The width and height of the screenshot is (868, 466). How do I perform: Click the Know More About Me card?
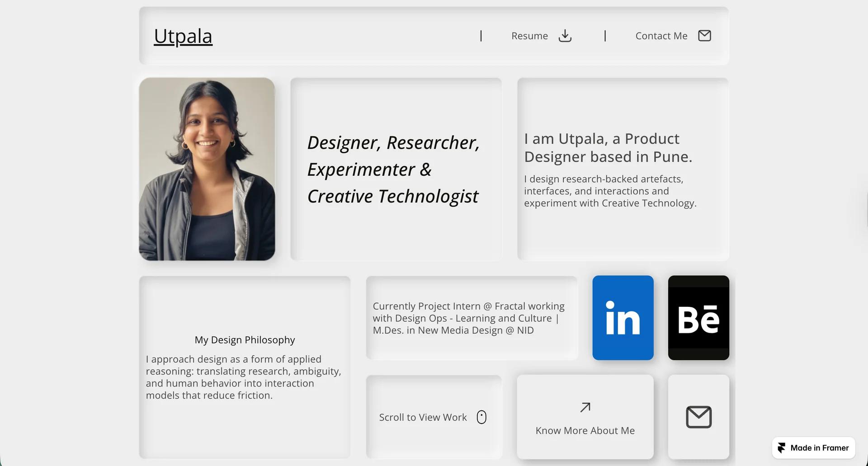[x=585, y=417]
